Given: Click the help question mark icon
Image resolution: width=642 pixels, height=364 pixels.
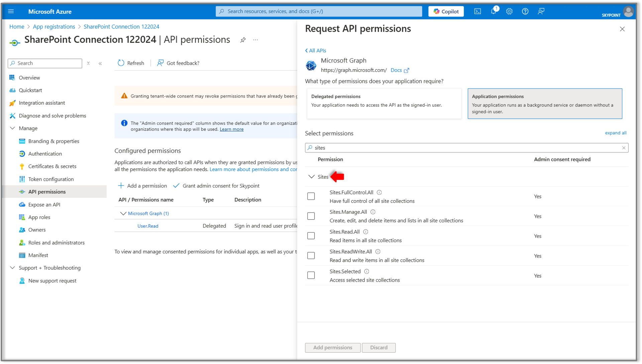Looking at the screenshot, I should [525, 11].
